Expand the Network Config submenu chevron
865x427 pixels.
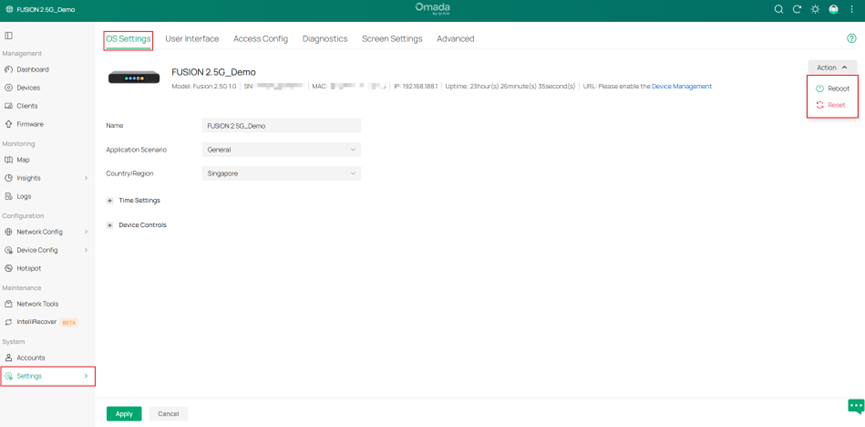pyautogui.click(x=86, y=232)
